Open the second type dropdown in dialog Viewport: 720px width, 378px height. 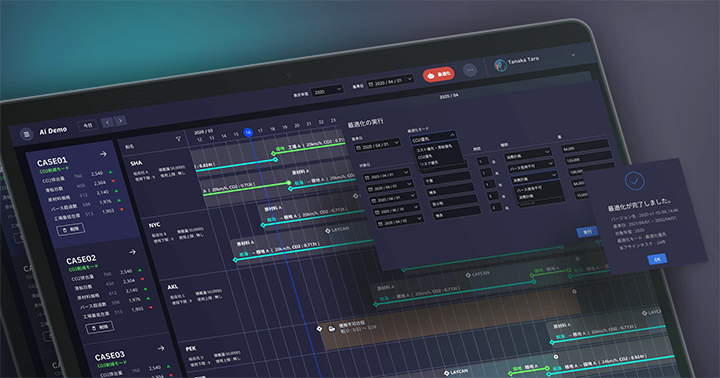[531, 166]
